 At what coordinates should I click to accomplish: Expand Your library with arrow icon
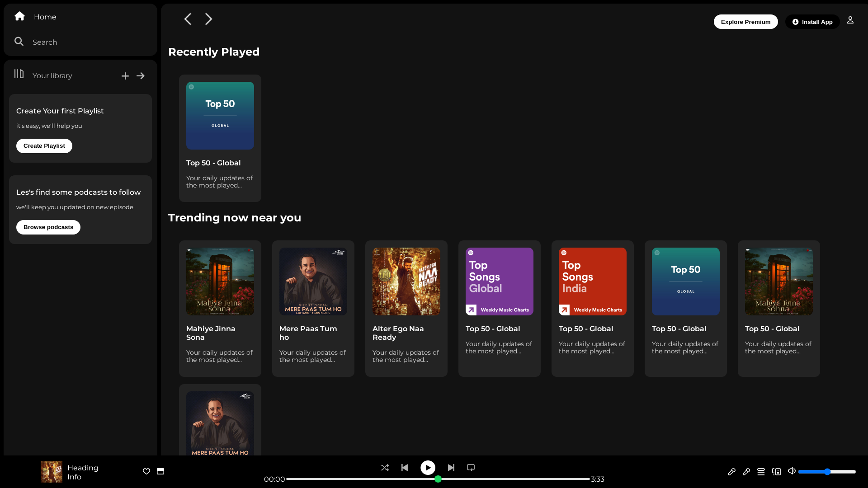tap(141, 76)
